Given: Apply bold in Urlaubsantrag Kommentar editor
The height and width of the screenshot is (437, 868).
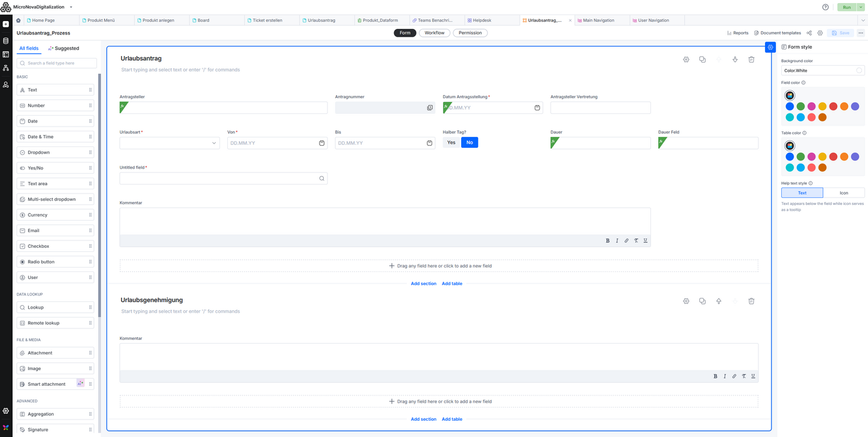Looking at the screenshot, I should 608,241.
